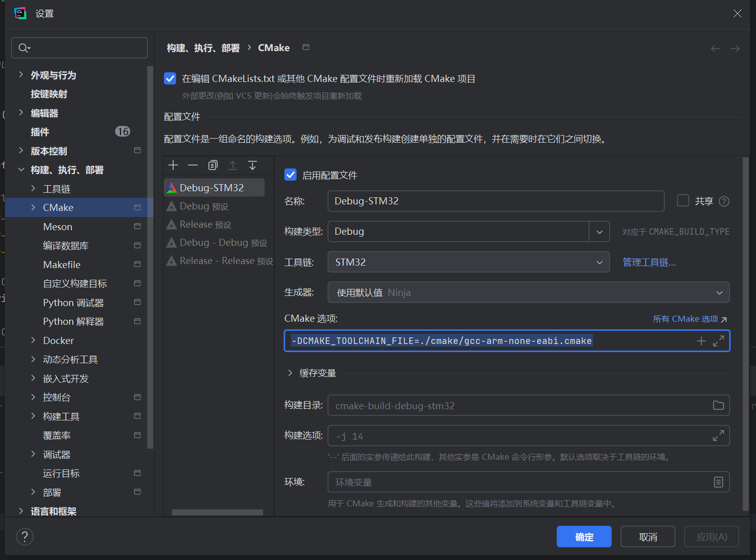This screenshot has width=756, height=560.
Task: Focus the settings search field
Action: point(79,48)
